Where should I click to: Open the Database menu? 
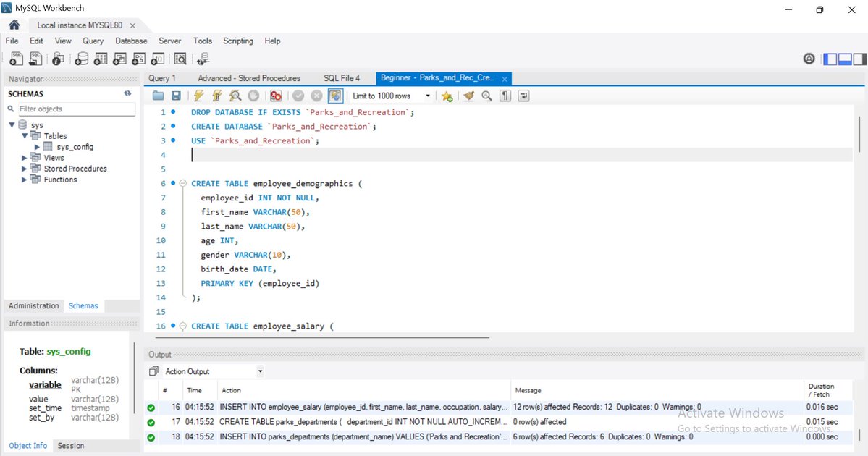(131, 41)
